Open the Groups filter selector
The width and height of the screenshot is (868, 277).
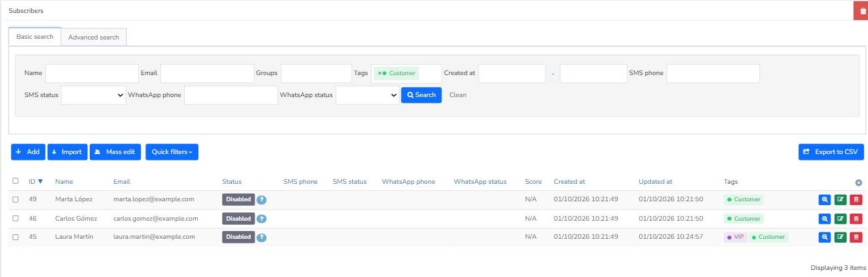(316, 73)
